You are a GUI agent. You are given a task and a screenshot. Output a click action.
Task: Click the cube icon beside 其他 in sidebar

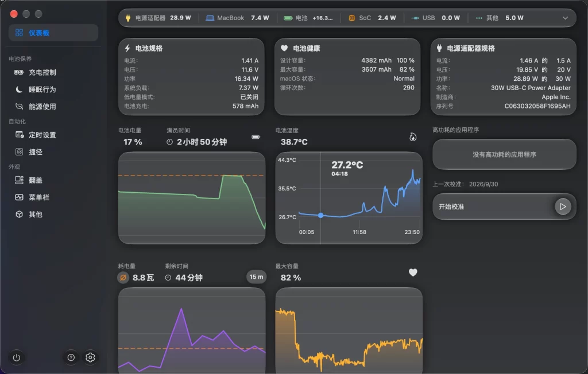click(x=19, y=215)
